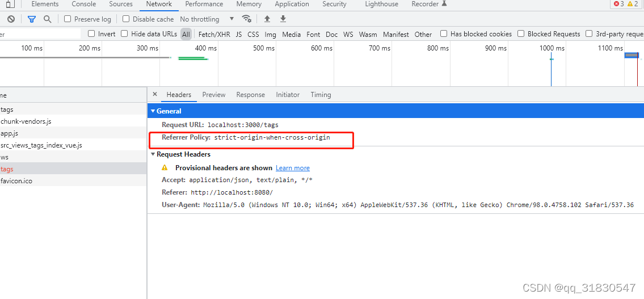The image size is (644, 299).
Task: Select the Headers detail tab
Action: pyautogui.click(x=179, y=94)
